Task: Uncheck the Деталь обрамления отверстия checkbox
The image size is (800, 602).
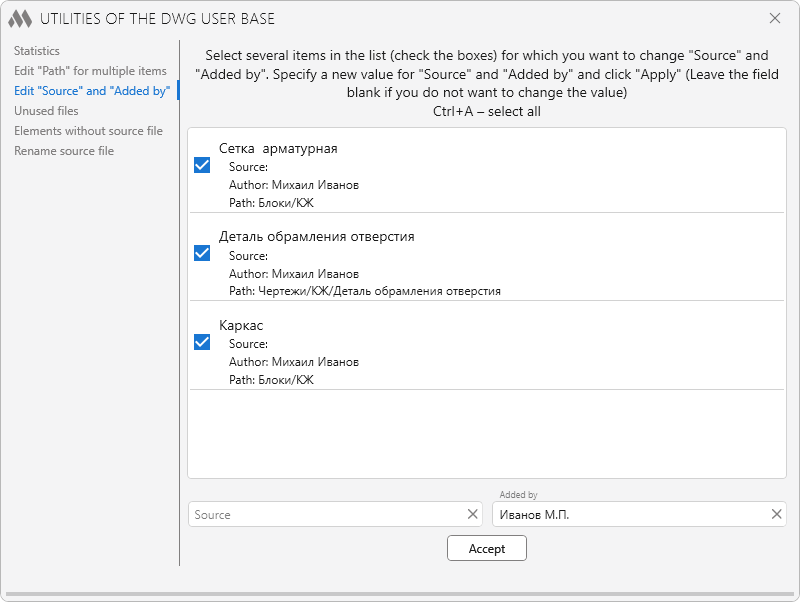Action: 202,253
